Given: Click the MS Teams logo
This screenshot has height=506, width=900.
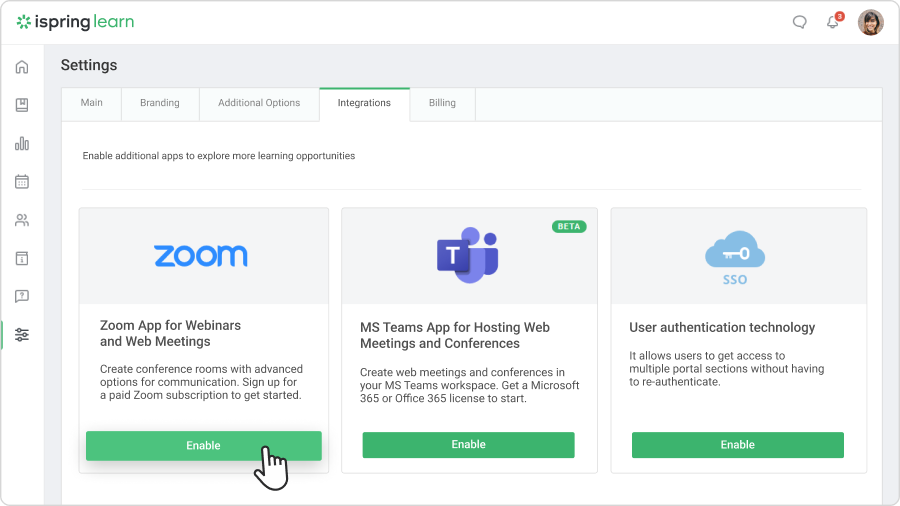Looking at the screenshot, I should tap(468, 255).
